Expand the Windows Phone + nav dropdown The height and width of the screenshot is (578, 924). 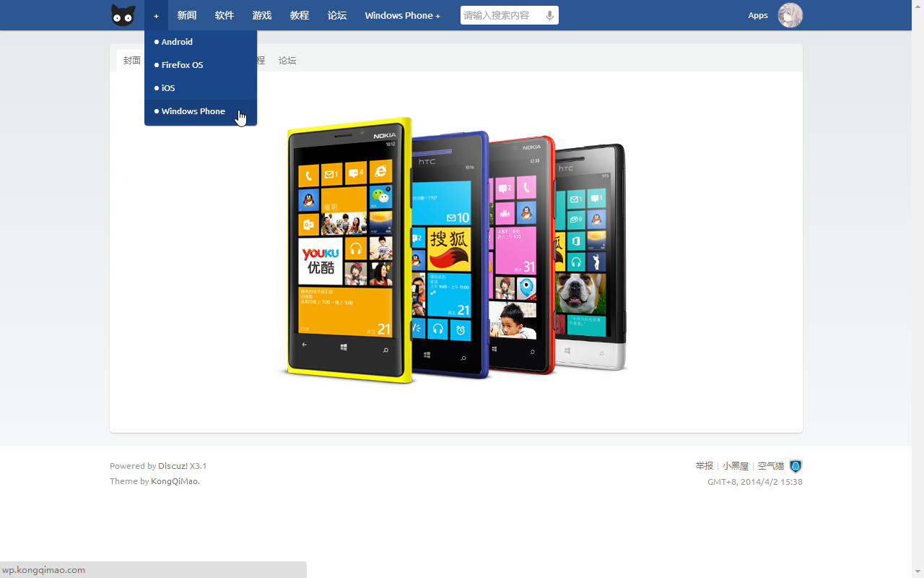pos(402,15)
